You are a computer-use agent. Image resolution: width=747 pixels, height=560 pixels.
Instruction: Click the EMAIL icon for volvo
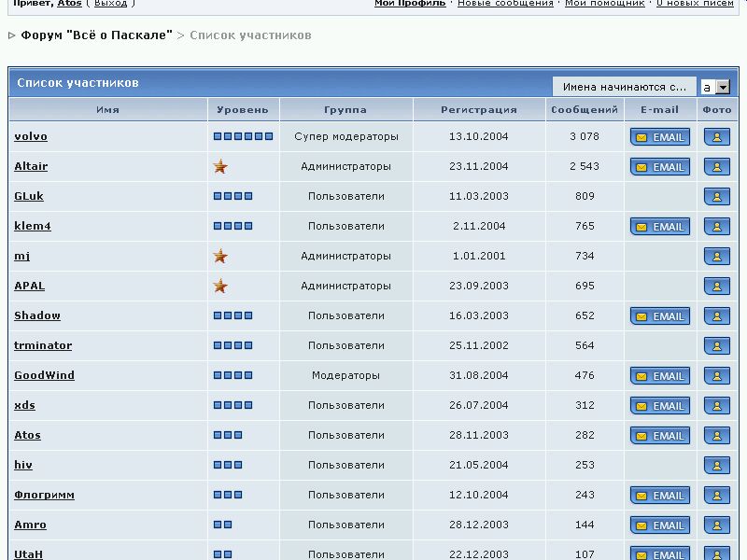[x=660, y=137]
